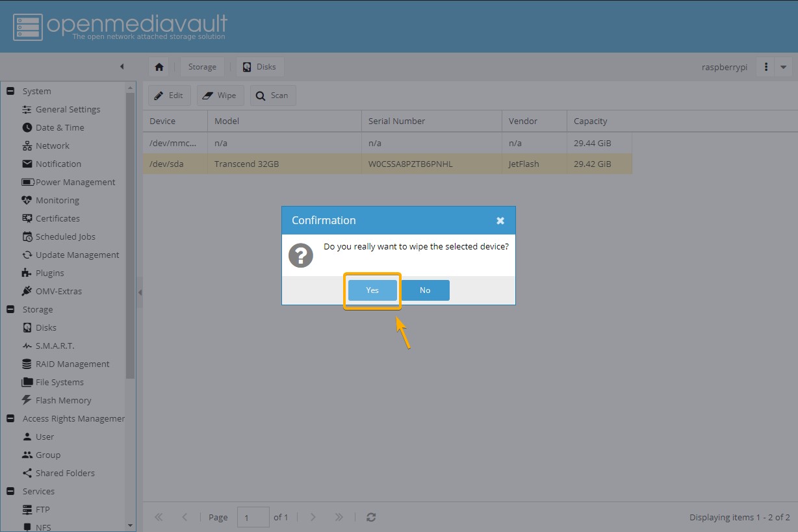Go to next page icon

pyautogui.click(x=313, y=517)
